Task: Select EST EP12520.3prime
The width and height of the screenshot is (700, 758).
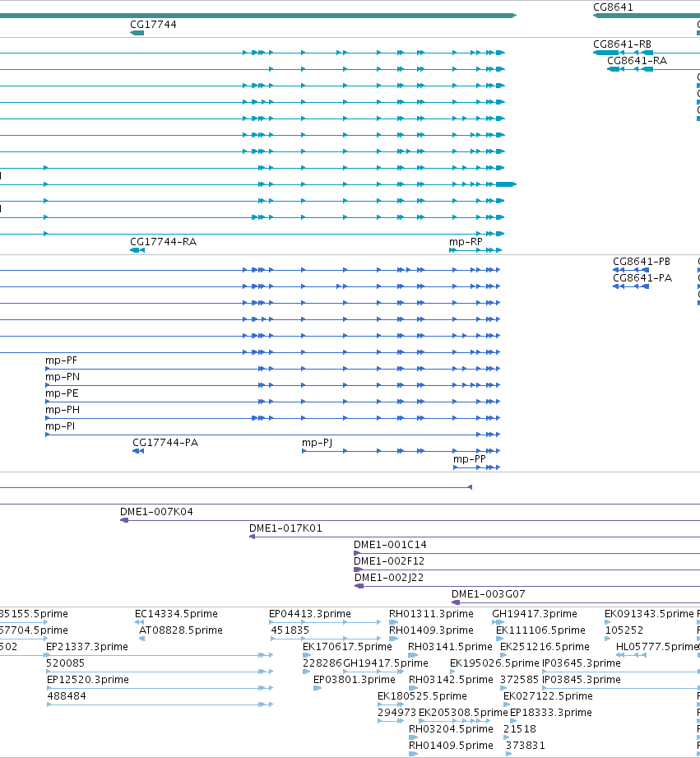Action: (88, 680)
